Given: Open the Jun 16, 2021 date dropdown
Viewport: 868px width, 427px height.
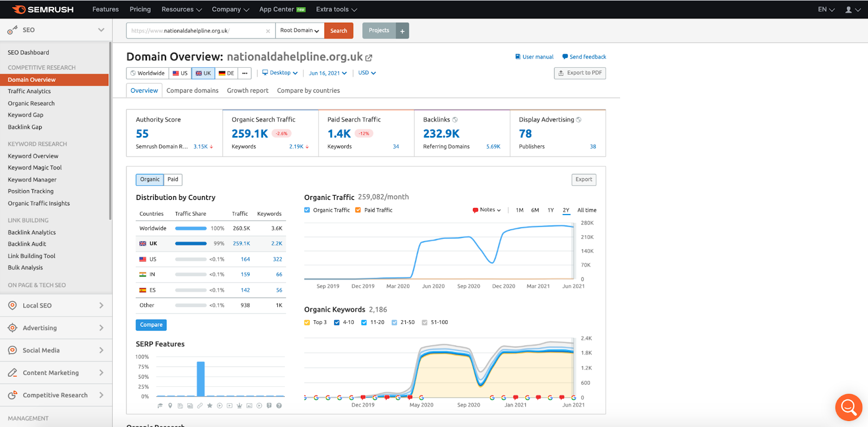Looking at the screenshot, I should [x=328, y=73].
